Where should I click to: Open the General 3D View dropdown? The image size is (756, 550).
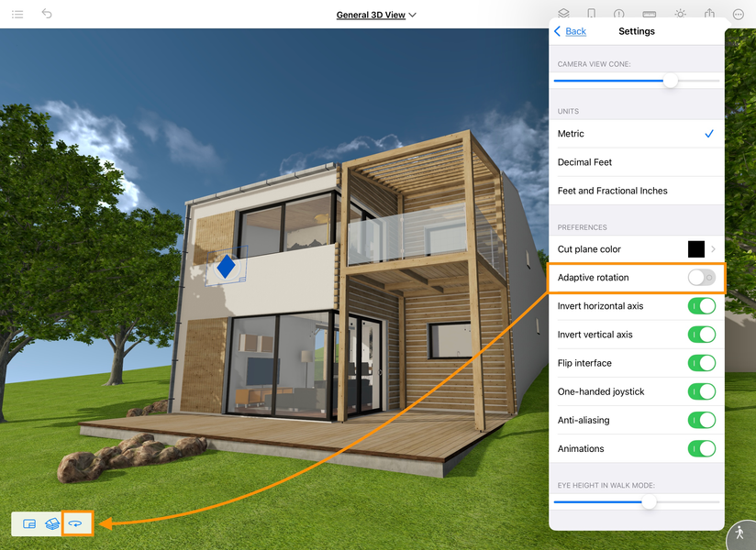tap(376, 15)
